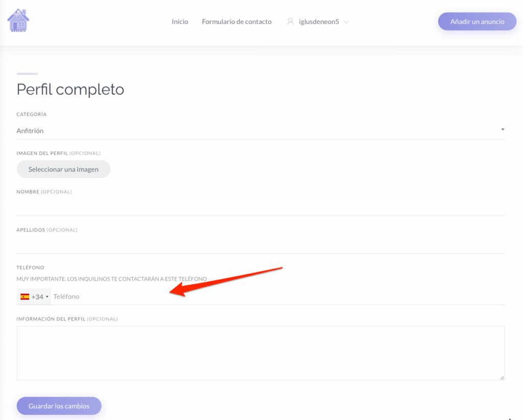Click the Perfil completo heading
This screenshot has height=420, width=523.
pos(70,89)
